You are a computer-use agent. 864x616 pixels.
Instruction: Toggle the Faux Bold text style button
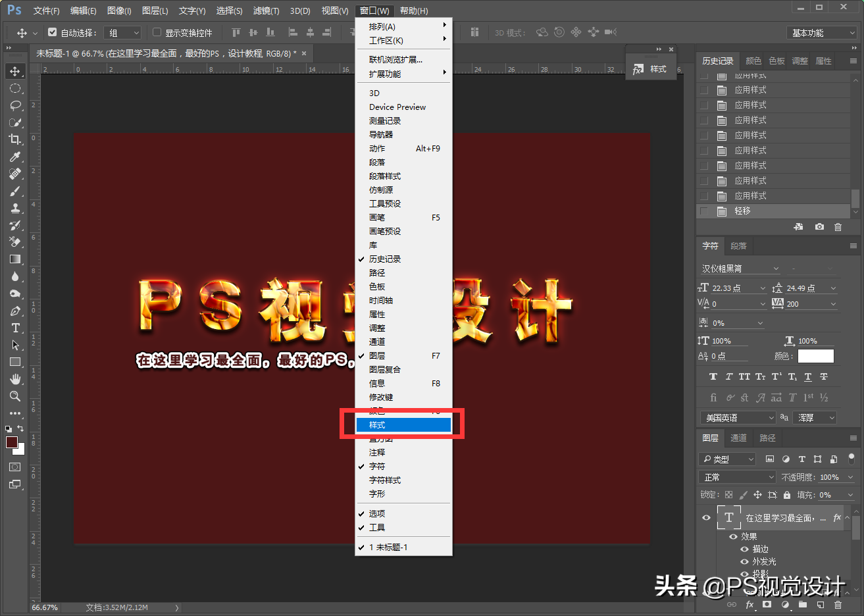pyautogui.click(x=713, y=376)
